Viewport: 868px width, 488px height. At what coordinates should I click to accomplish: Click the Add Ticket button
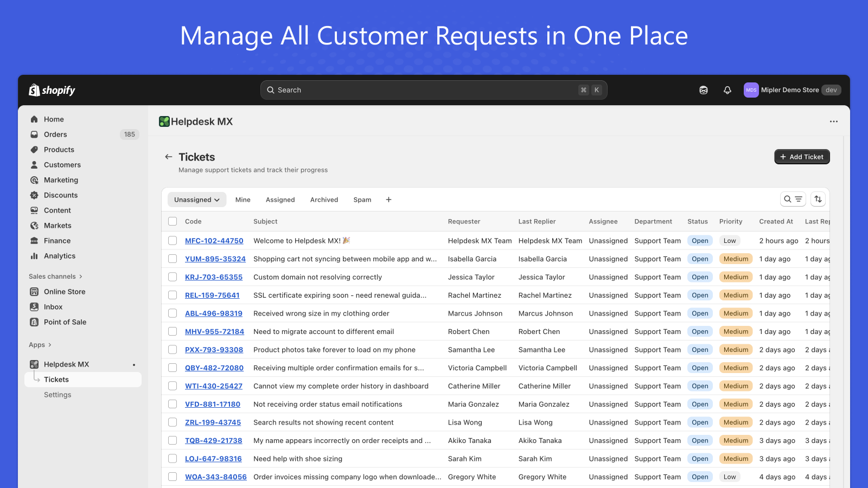[x=801, y=157]
